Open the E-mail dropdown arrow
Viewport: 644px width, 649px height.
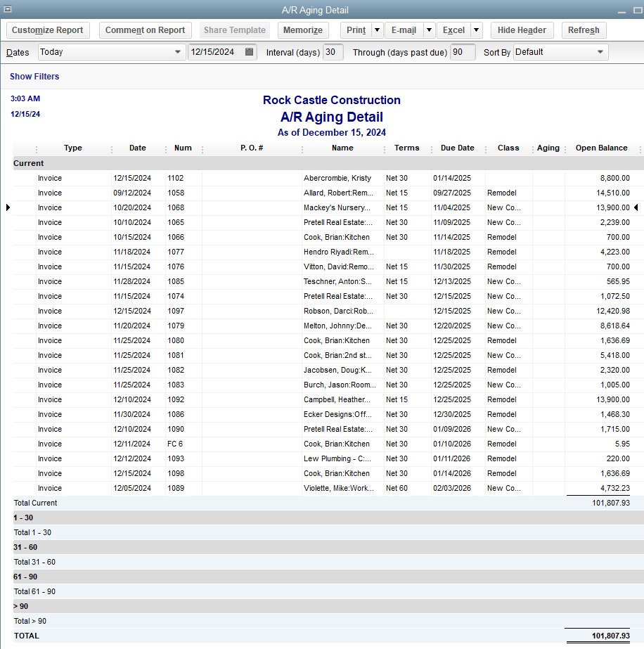pyautogui.click(x=428, y=30)
